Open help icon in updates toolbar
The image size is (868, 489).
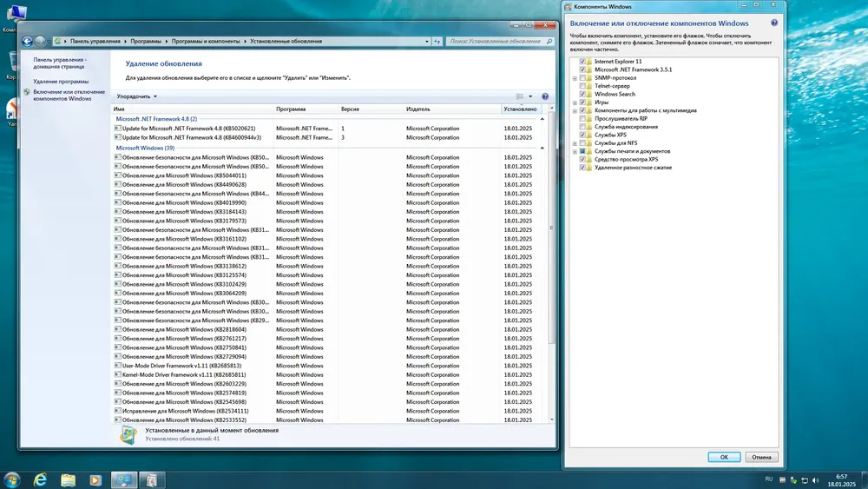click(x=545, y=96)
